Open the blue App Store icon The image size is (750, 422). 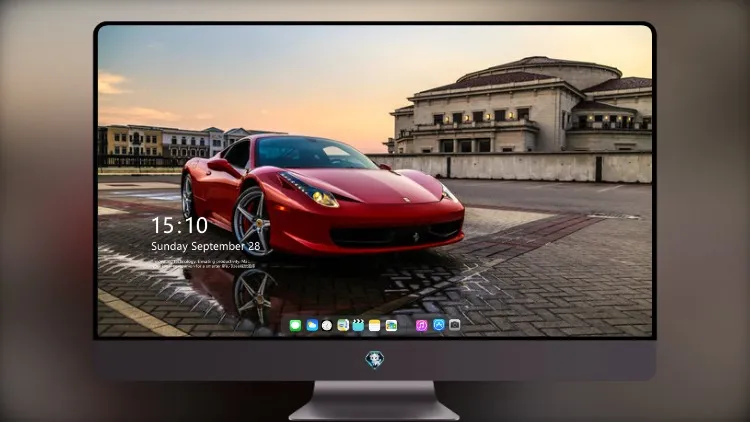439,325
